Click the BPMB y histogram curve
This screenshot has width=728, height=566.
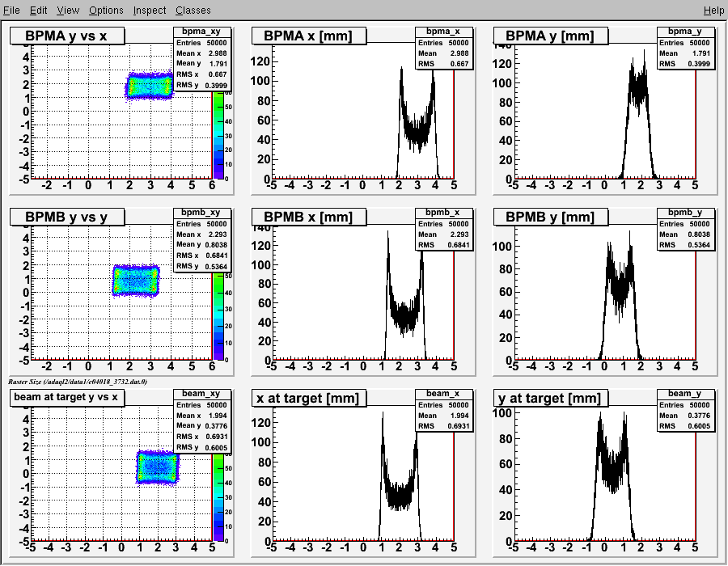click(x=620, y=288)
